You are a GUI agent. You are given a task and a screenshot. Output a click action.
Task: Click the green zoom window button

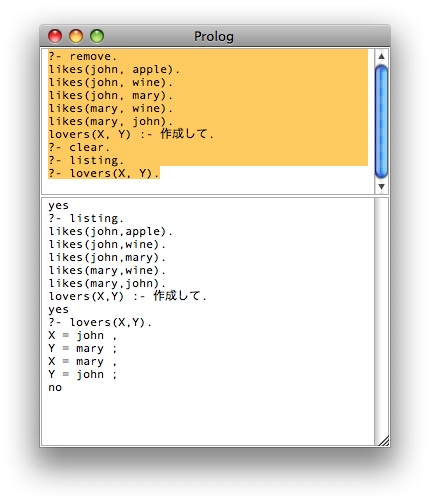[x=97, y=36]
